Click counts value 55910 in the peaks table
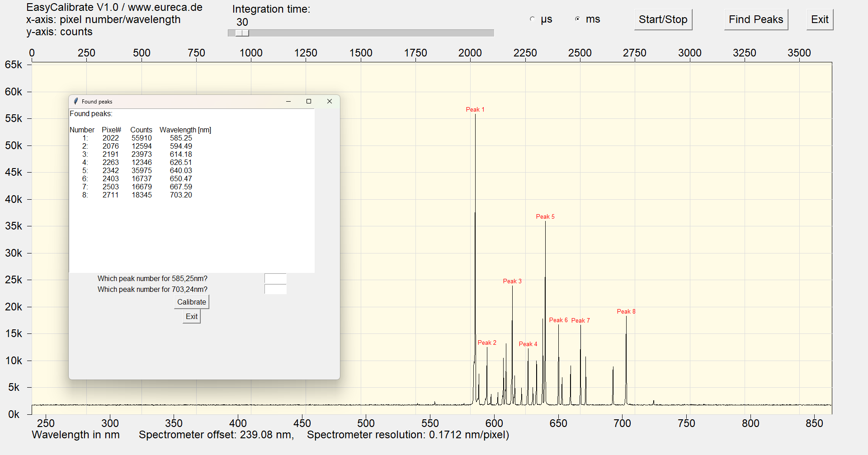 point(142,138)
